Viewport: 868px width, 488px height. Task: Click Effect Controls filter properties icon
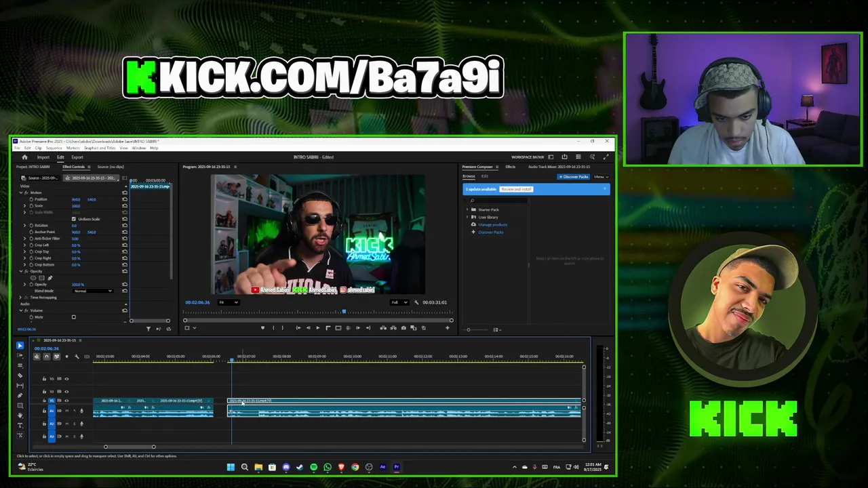point(148,329)
